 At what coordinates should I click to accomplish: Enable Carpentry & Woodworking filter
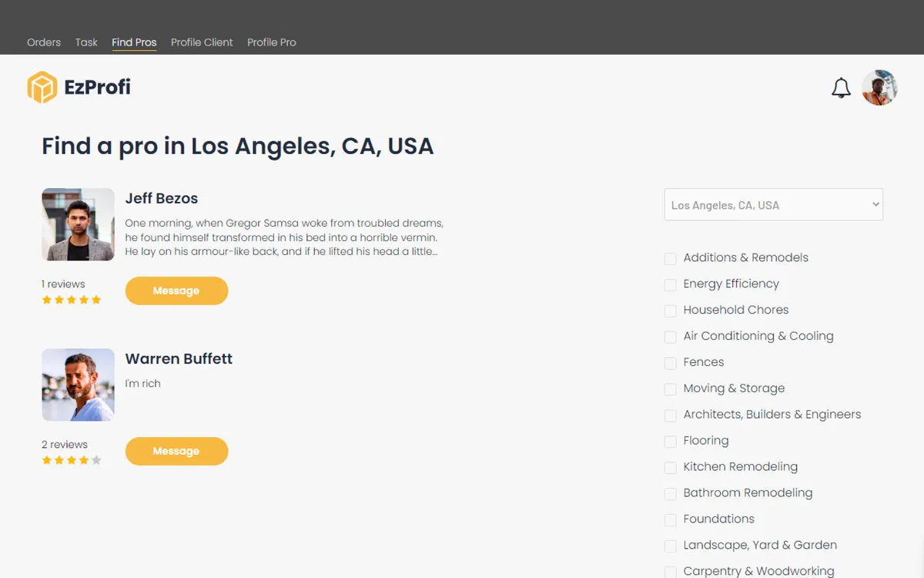[x=671, y=572]
